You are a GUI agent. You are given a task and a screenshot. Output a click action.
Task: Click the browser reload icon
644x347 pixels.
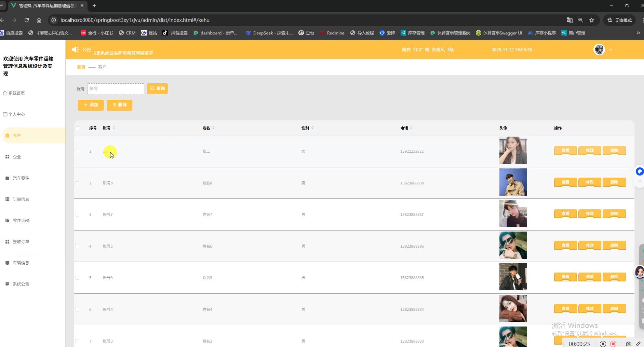(x=27, y=20)
